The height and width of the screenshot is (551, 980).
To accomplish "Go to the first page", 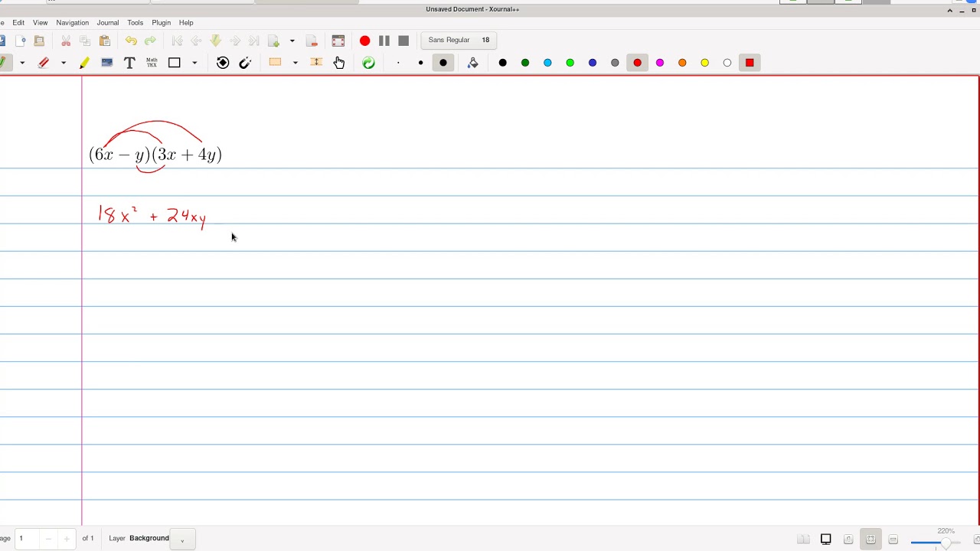I will 177,41.
